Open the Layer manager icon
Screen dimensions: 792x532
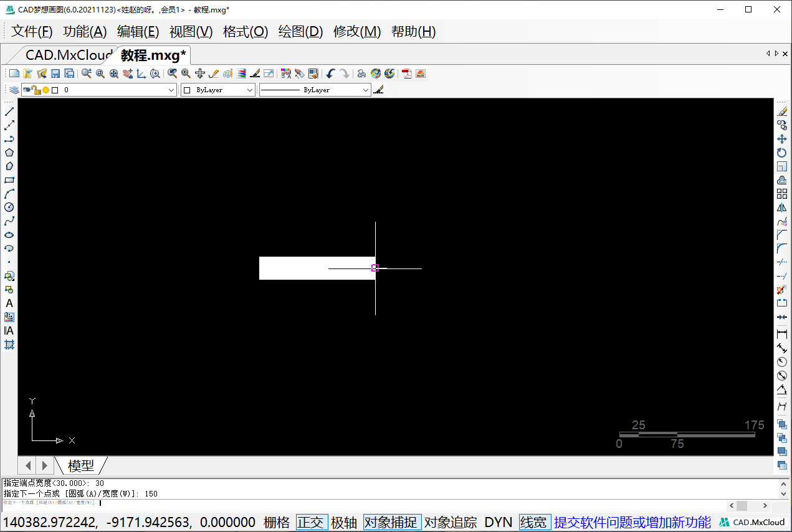pos(14,90)
